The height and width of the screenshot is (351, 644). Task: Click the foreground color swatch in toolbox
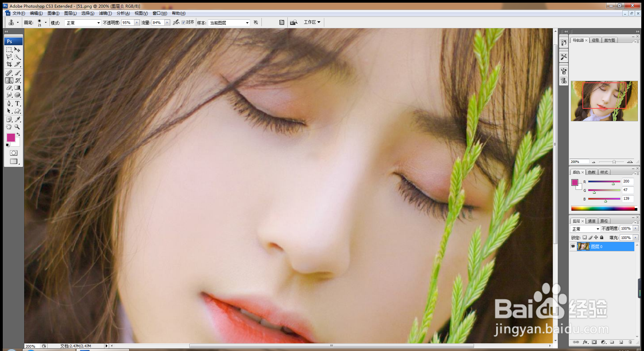(x=11, y=137)
